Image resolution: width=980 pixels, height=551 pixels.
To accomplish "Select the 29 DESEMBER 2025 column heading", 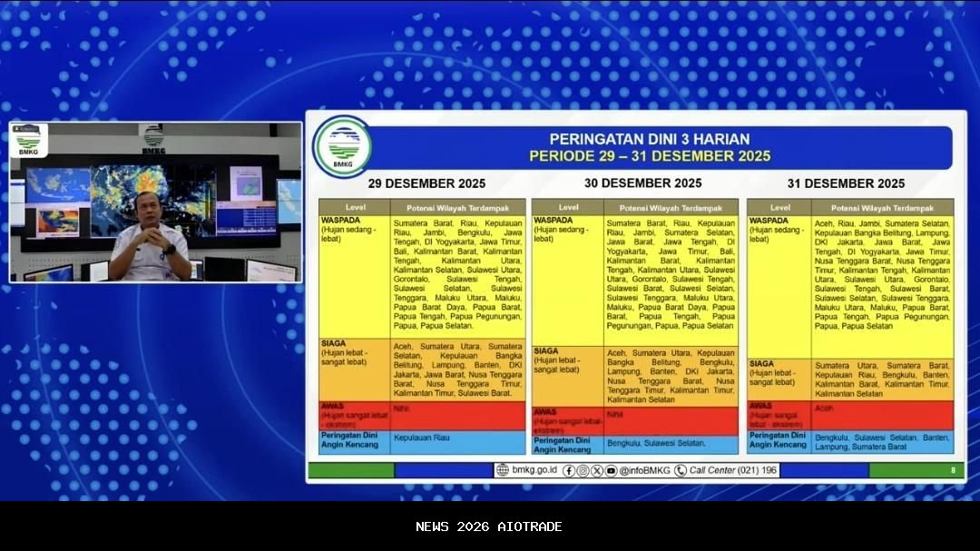I will 420,183.
